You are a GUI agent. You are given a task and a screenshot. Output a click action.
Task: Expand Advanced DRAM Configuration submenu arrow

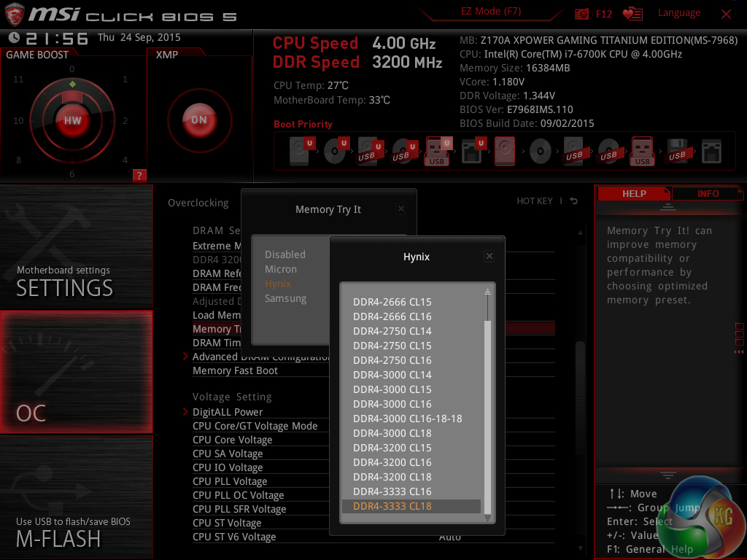pos(185,357)
